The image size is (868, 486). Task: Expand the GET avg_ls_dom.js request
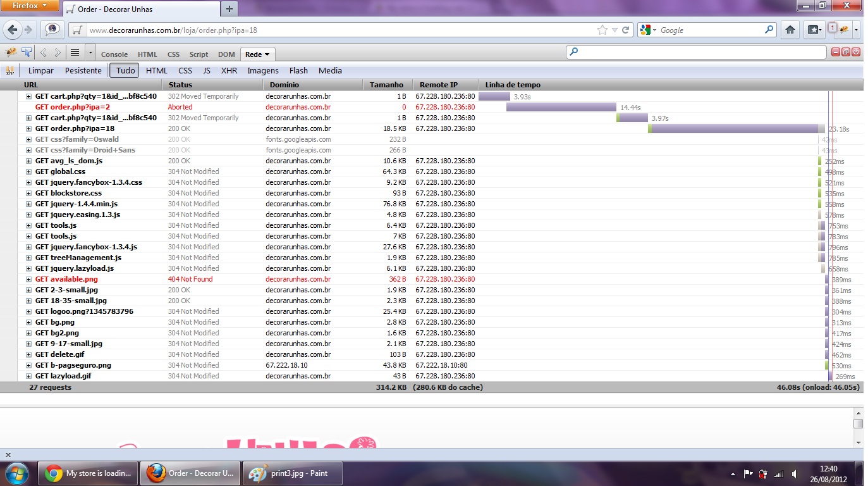(x=28, y=161)
